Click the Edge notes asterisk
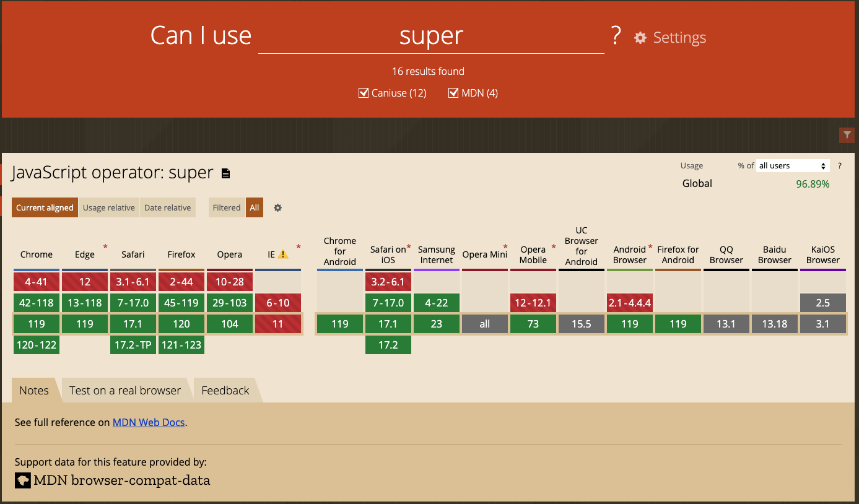This screenshot has width=859, height=504. coord(105,247)
